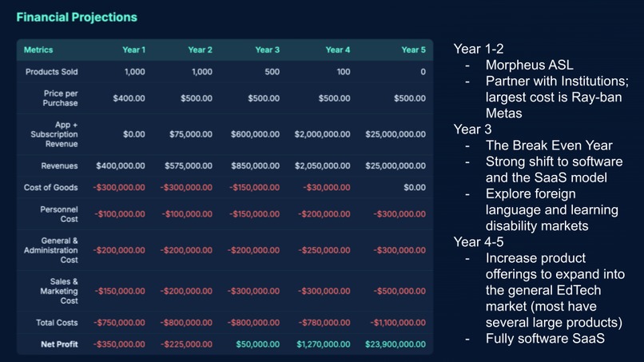The image size is (644, 362).
Task: Click the Financial Projections title
Action: pyautogui.click(x=77, y=18)
